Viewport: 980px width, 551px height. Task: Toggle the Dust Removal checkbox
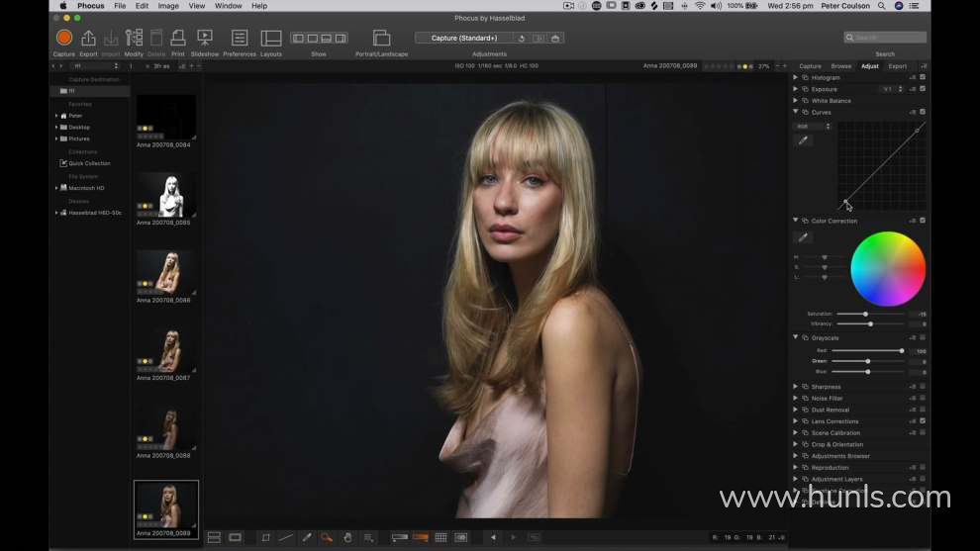tap(923, 410)
